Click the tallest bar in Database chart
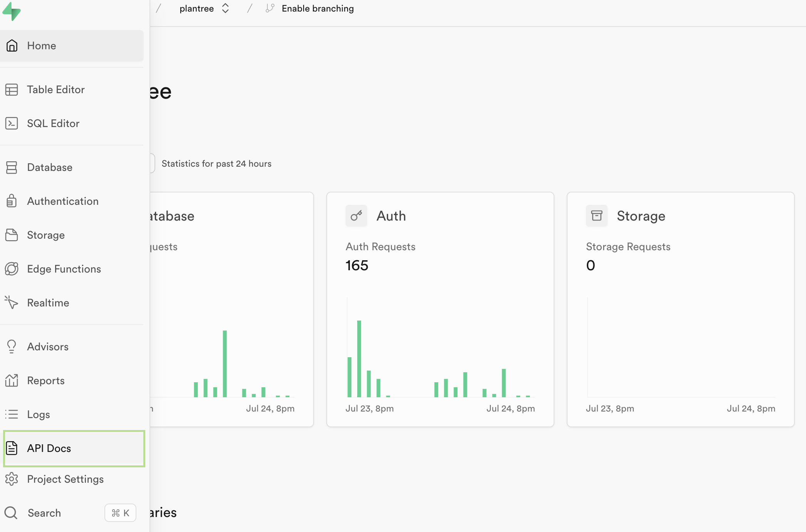This screenshot has width=806, height=532. click(x=225, y=364)
